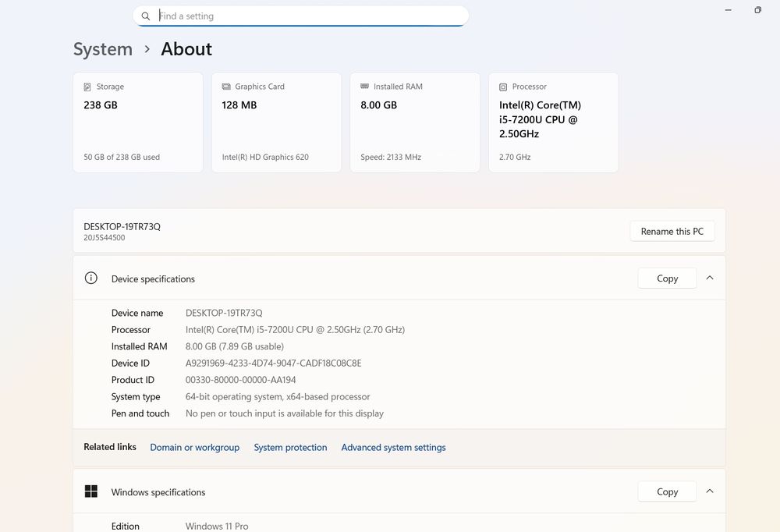The width and height of the screenshot is (780, 532).
Task: Open Domain or workgroup link
Action: tap(194, 448)
